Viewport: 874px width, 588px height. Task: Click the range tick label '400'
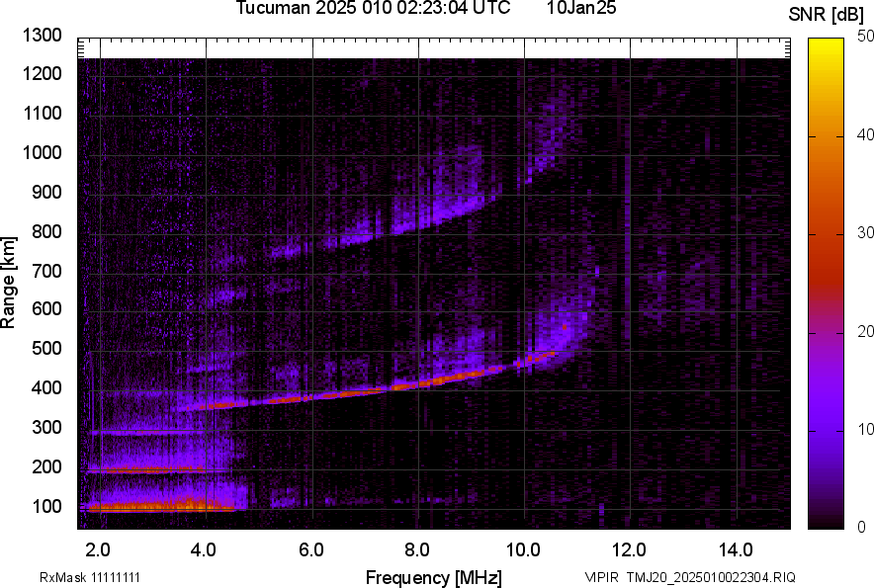46,387
